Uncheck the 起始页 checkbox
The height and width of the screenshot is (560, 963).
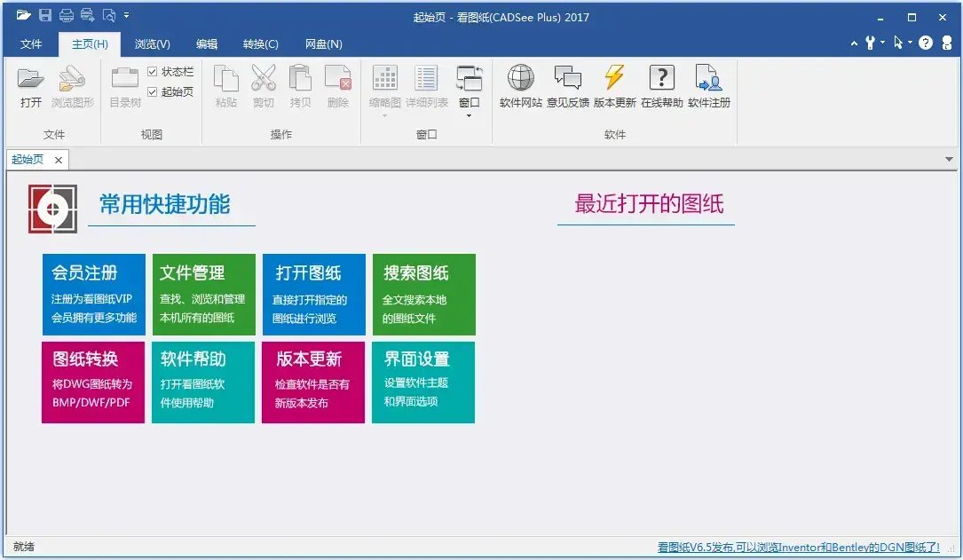pos(153,91)
